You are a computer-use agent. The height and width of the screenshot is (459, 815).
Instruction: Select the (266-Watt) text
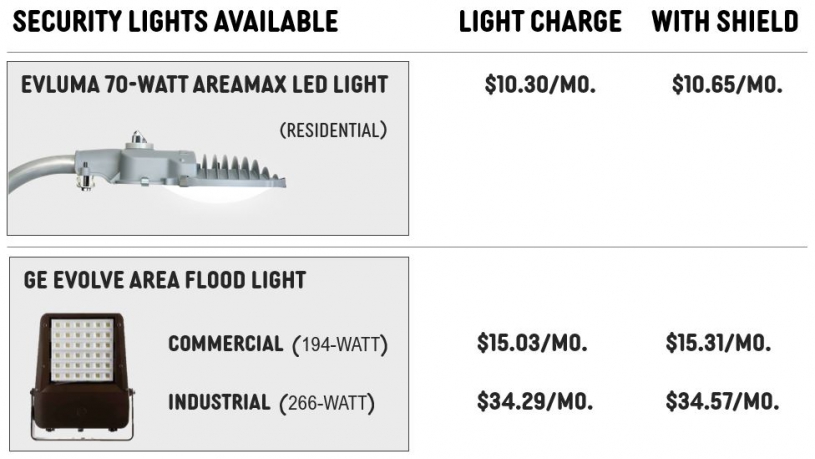click(327, 403)
